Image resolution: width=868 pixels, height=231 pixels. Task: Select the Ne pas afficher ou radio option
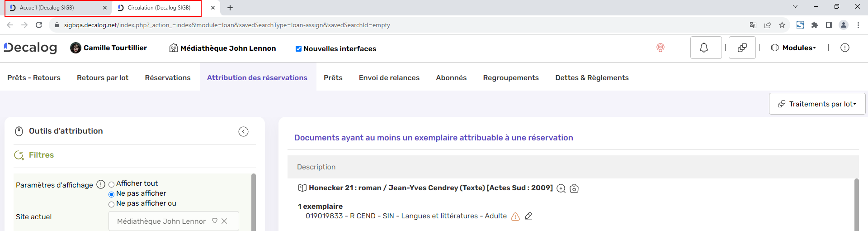111,204
